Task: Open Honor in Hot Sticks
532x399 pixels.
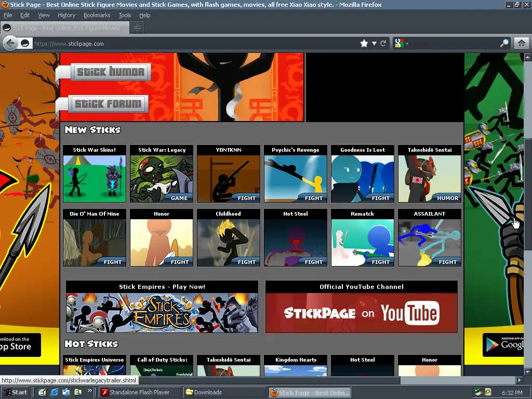Action: click(x=430, y=365)
